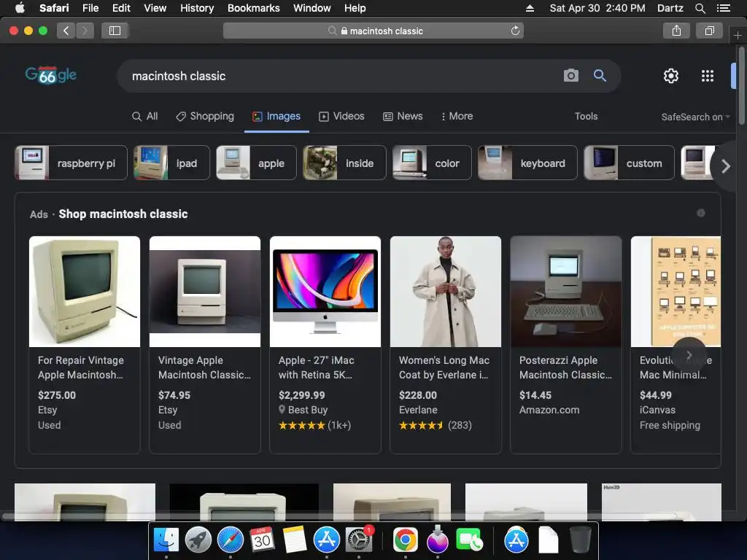The width and height of the screenshot is (747, 560).
Task: Click the Safari back navigation arrow
Action: click(x=66, y=31)
